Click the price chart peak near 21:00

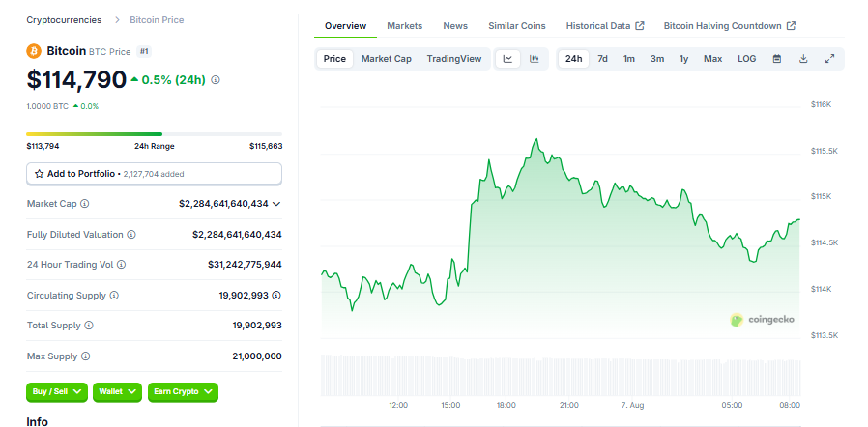(535, 140)
